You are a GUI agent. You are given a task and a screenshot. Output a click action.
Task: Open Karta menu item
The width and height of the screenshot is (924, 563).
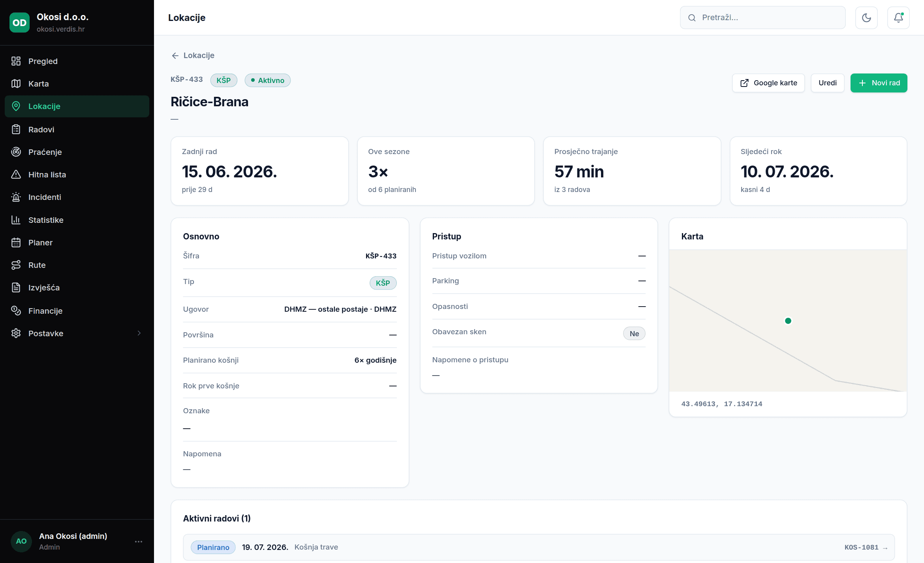pos(77,84)
